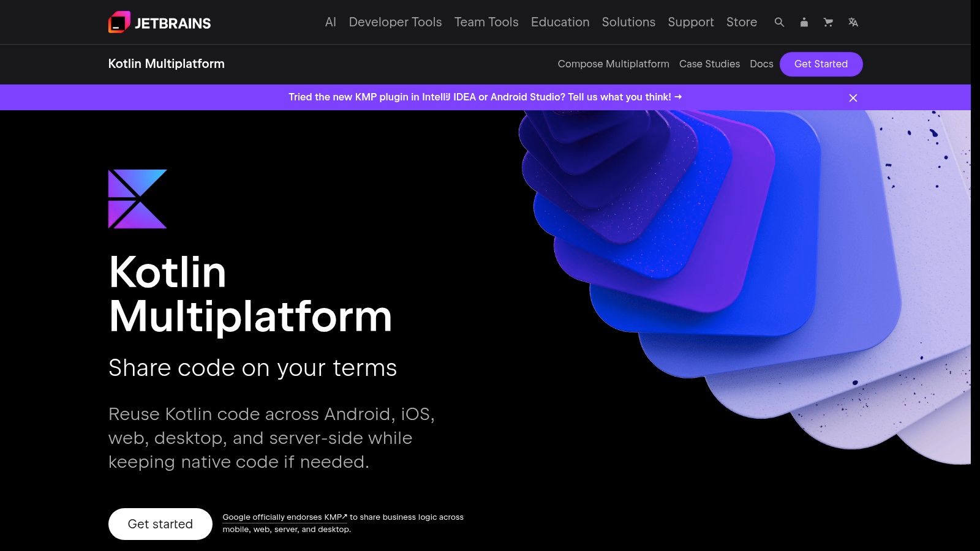The image size is (980, 551).
Task: Open the Solutions menu
Action: (628, 22)
